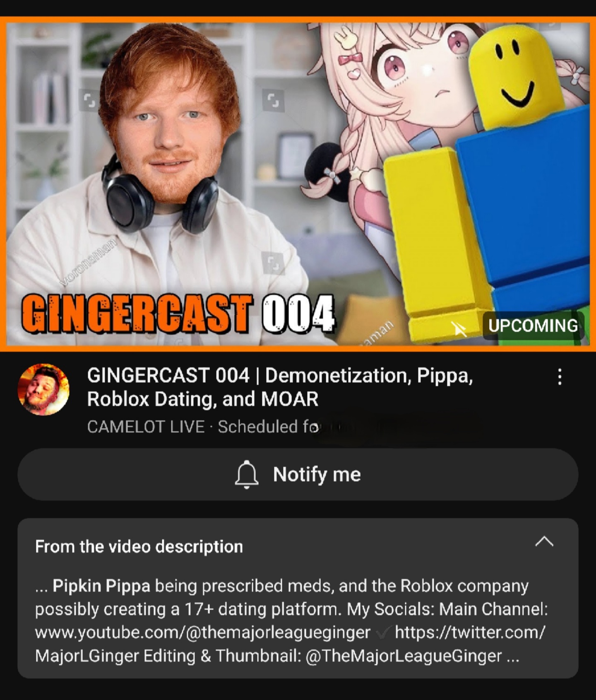Screen dimensions: 596x700
Task: Tap the GINGERCAST 004 overlay text
Action: 178,314
